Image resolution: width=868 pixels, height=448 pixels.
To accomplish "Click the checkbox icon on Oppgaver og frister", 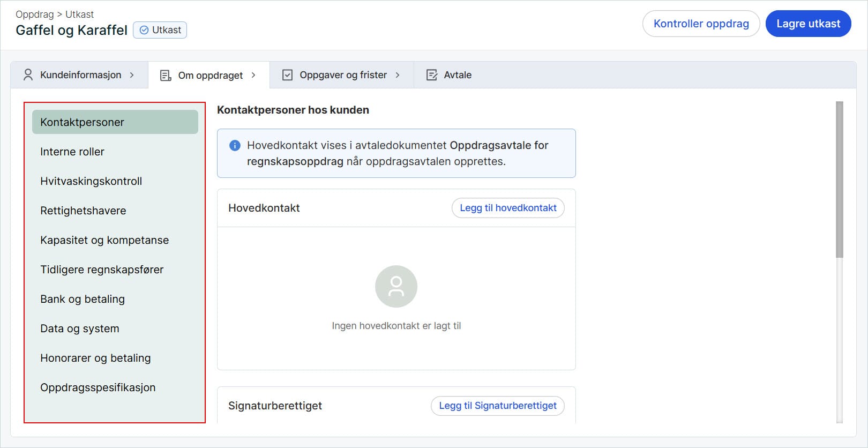I will click(287, 75).
